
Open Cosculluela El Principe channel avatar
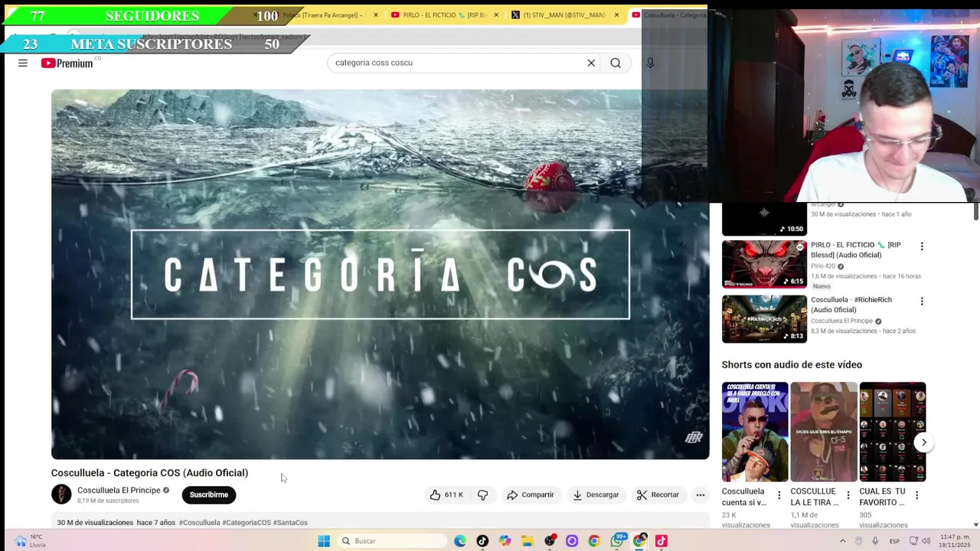pyautogui.click(x=61, y=494)
